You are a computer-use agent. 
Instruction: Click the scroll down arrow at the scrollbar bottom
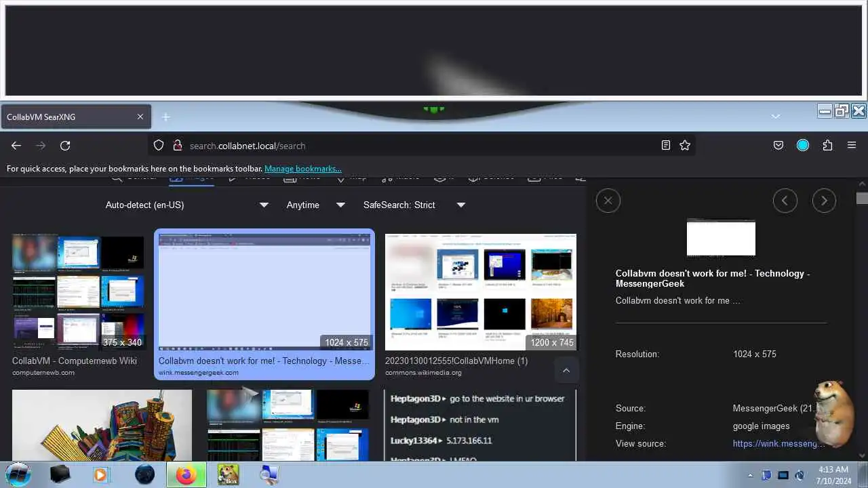[862, 456]
